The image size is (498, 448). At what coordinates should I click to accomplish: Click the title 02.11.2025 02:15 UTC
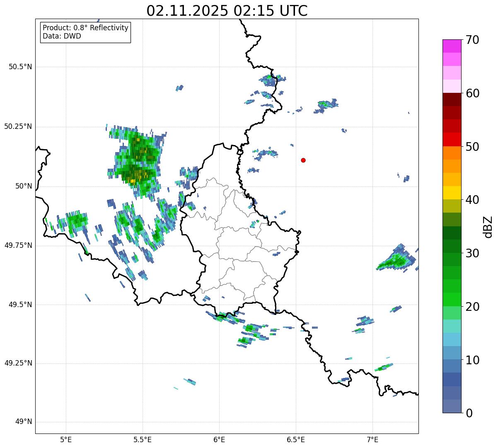coord(227,11)
